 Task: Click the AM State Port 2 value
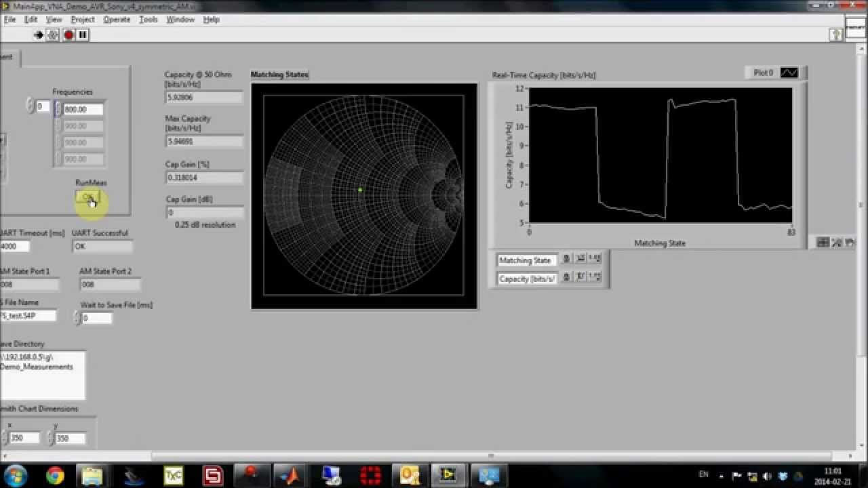110,285
